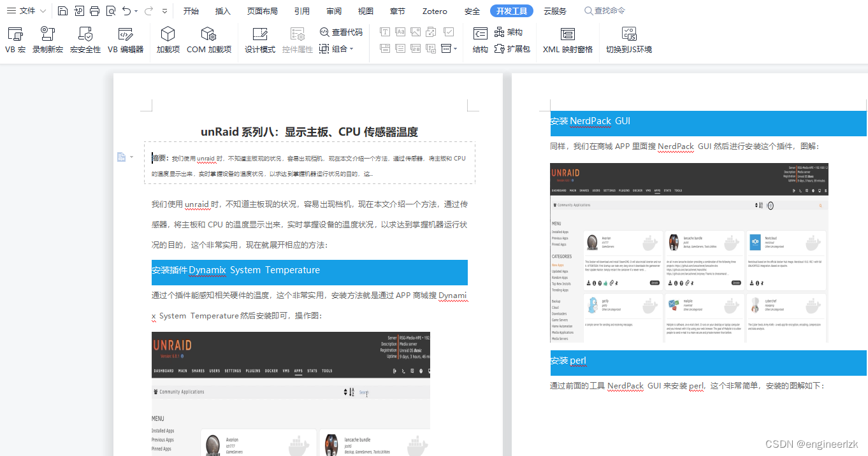Insert combo box content control icon
This screenshot has width=868, height=456.
[x=385, y=48]
